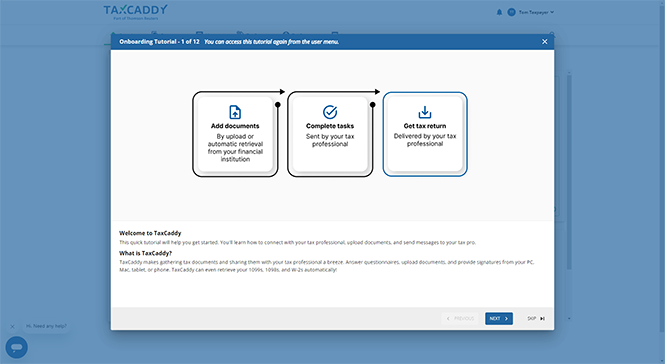The width and height of the screenshot is (665, 364).
Task: Open the Tom Taxpayer user menu
Action: 536,12
